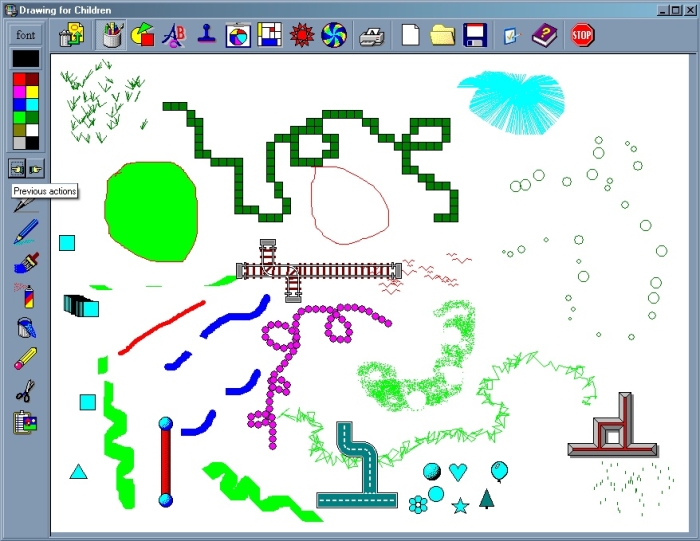The height and width of the screenshot is (541, 700).
Task: Click the next actions hand button
Action: [x=35, y=167]
